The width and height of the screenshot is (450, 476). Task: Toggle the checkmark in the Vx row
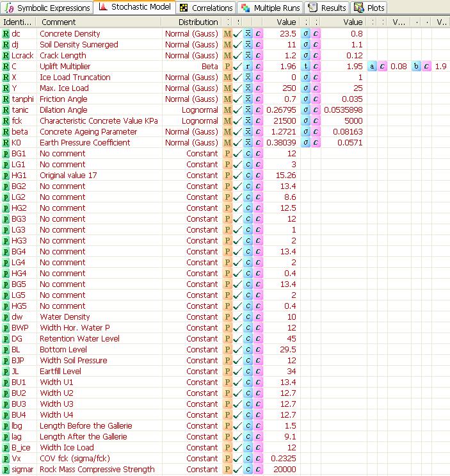[x=237, y=459]
